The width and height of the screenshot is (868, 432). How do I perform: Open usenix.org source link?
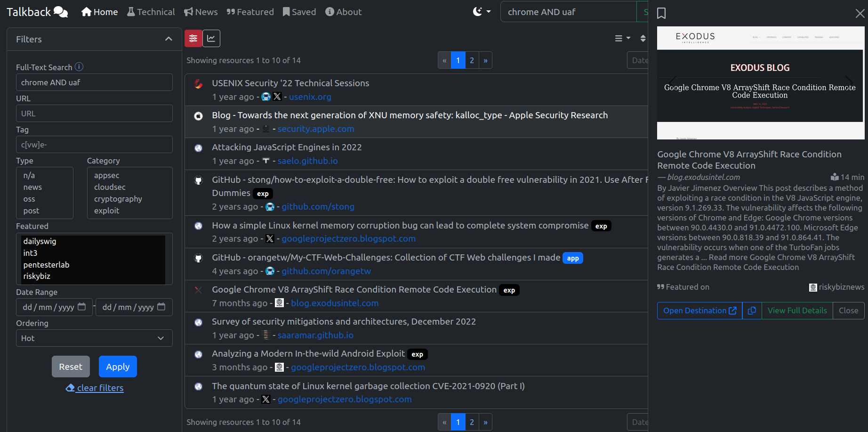coord(310,97)
